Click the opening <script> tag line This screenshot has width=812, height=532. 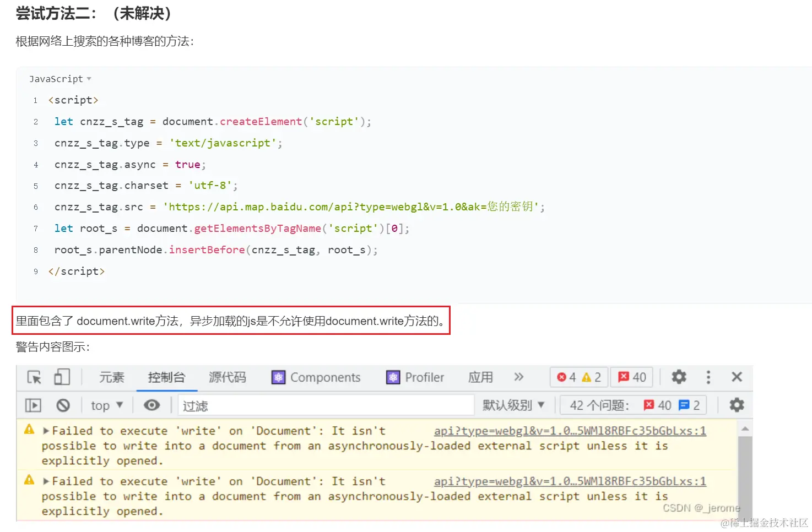click(x=73, y=100)
